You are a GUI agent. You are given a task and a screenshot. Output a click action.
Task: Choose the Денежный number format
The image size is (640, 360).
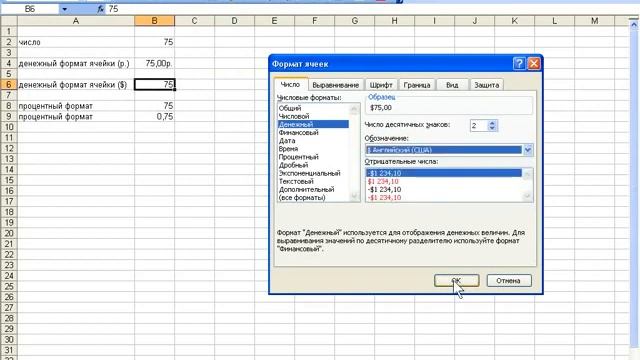click(x=313, y=124)
